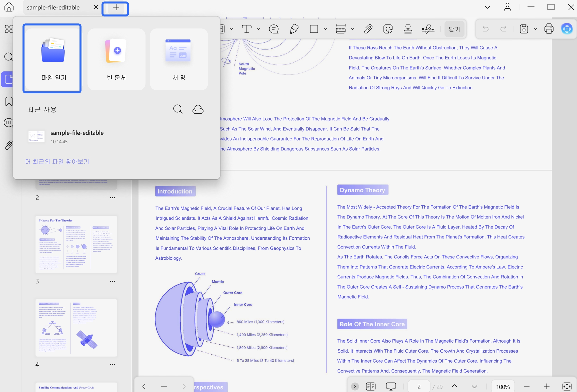Select page 3 thumbnail
This screenshot has height=392, width=577.
pos(76,244)
